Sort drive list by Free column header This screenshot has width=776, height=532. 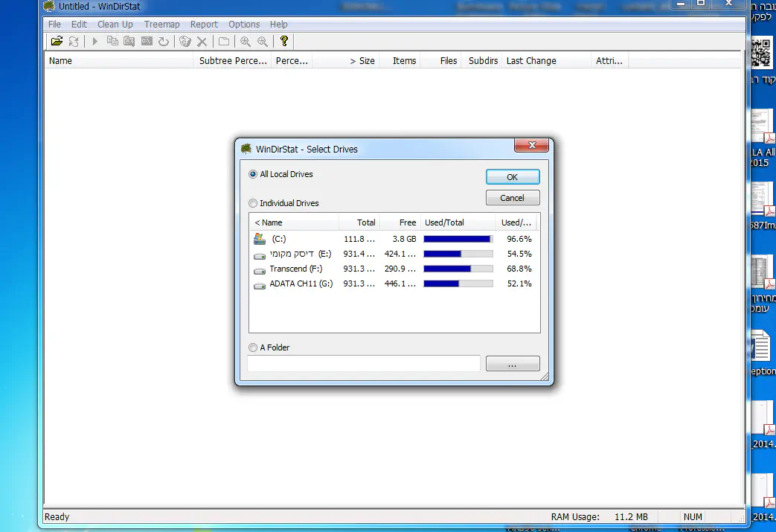407,222
